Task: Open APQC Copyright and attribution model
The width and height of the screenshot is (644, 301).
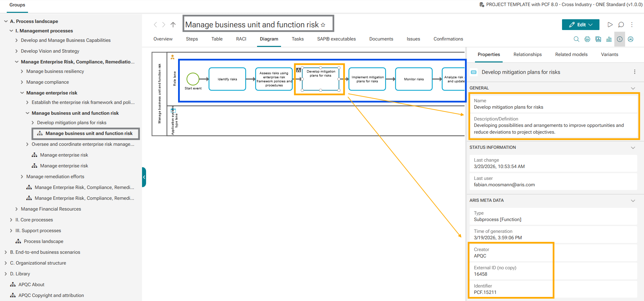Action: coord(51,296)
